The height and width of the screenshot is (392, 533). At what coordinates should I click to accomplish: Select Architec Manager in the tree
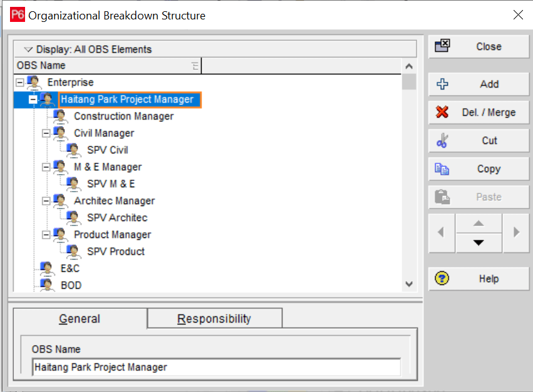click(114, 201)
